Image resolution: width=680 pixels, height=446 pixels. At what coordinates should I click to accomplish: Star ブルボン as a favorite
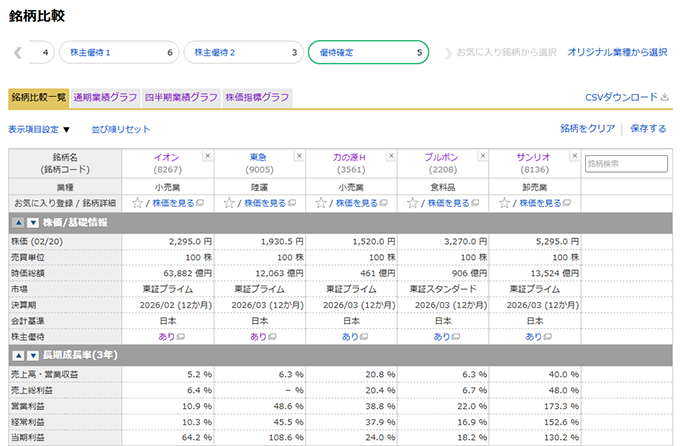pyautogui.click(x=412, y=203)
